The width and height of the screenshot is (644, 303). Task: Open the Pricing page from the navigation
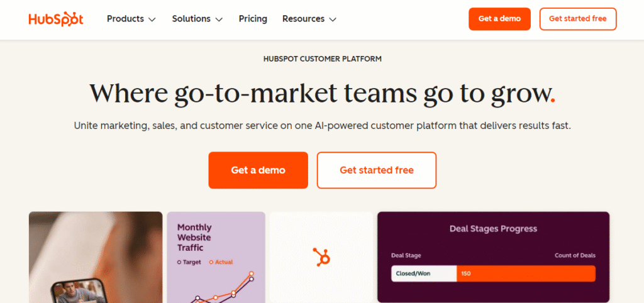point(253,19)
